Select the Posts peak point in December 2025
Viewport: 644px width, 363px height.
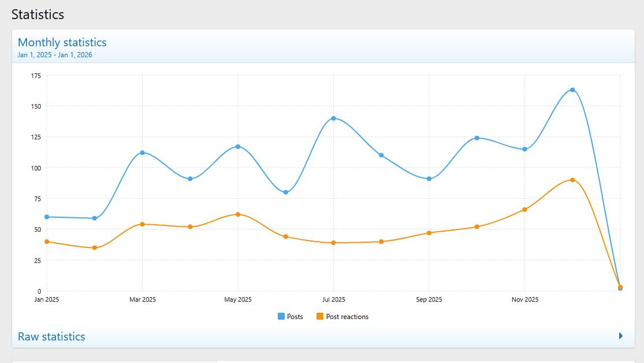click(x=572, y=90)
